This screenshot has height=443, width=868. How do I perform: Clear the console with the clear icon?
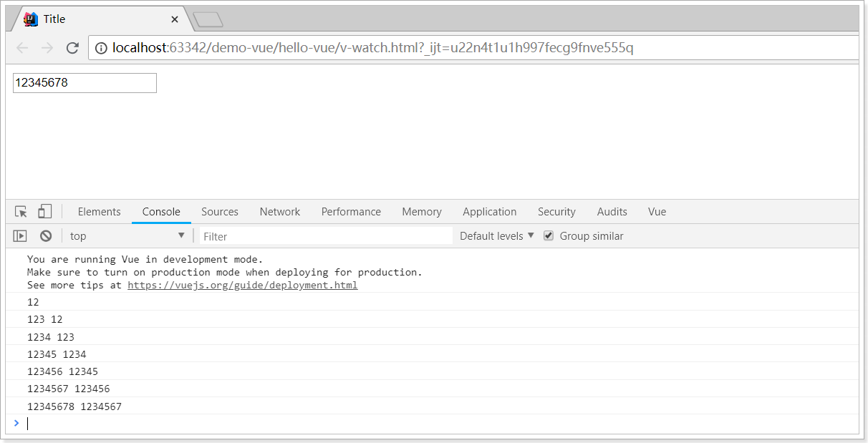(x=46, y=235)
